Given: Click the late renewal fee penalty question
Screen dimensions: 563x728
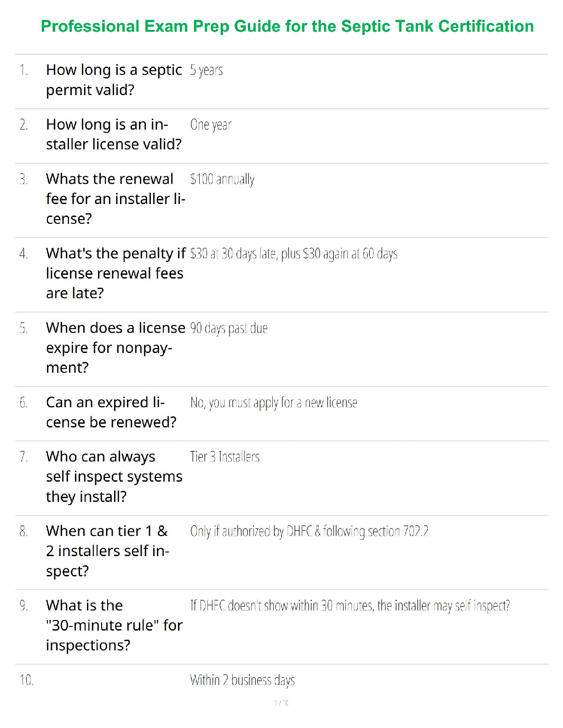Looking at the screenshot, I should [115, 273].
